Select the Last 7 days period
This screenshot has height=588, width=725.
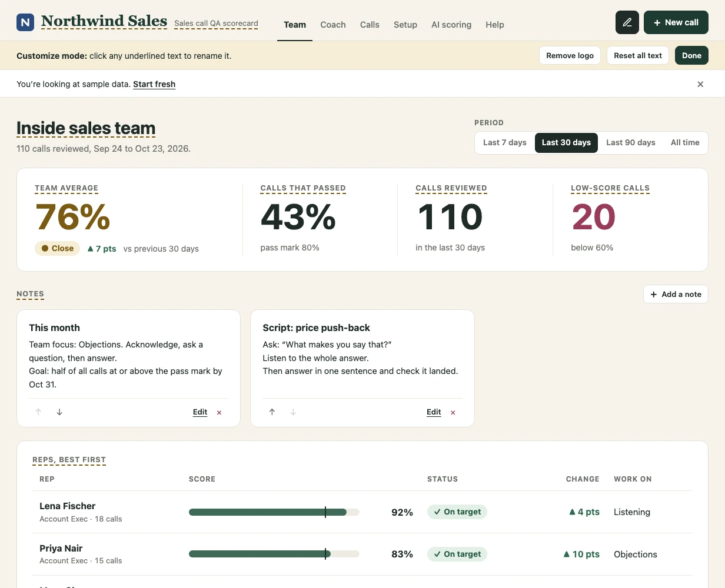pyautogui.click(x=505, y=142)
